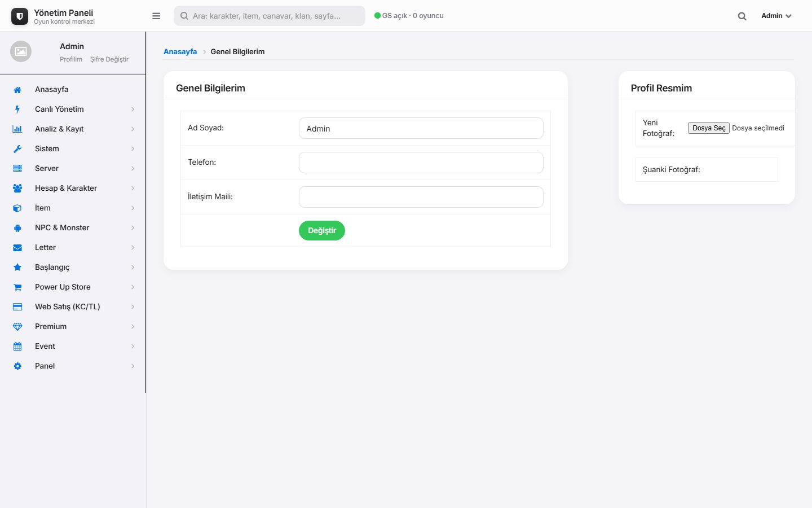Click the Canlı Yönetim lightning icon

coord(17,110)
